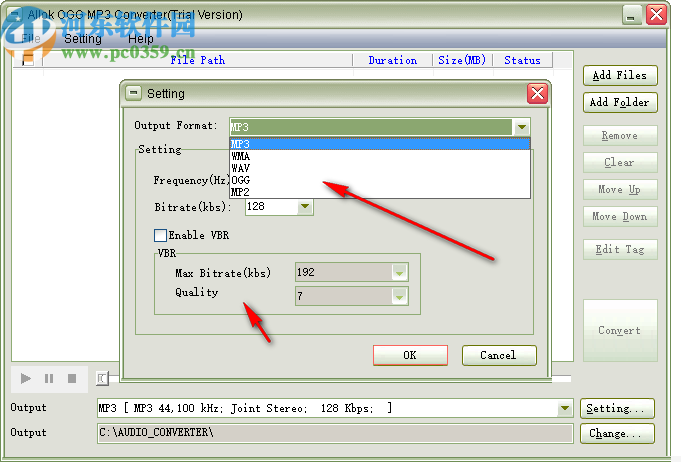Play the selected audio file
This screenshot has width=681, height=462.
click(26, 379)
